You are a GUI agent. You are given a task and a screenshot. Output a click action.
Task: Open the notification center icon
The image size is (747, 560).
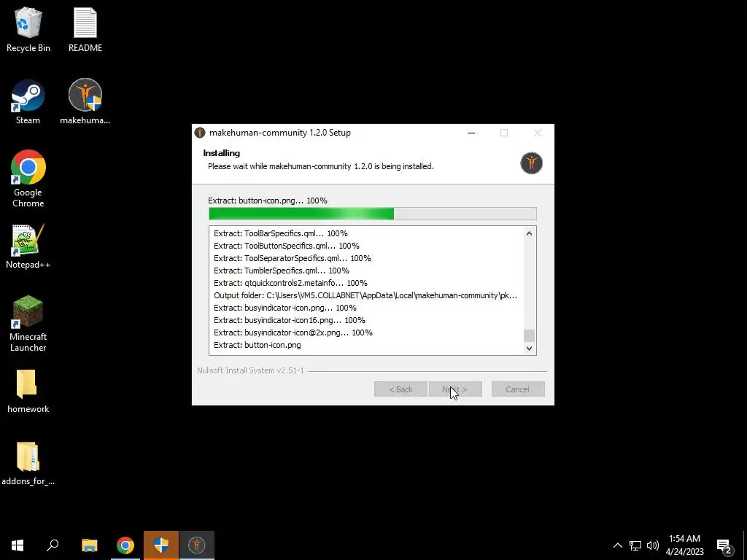coord(724,545)
